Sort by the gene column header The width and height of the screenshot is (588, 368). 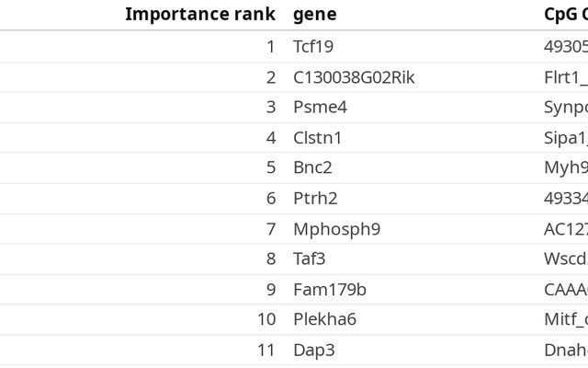pyautogui.click(x=314, y=14)
